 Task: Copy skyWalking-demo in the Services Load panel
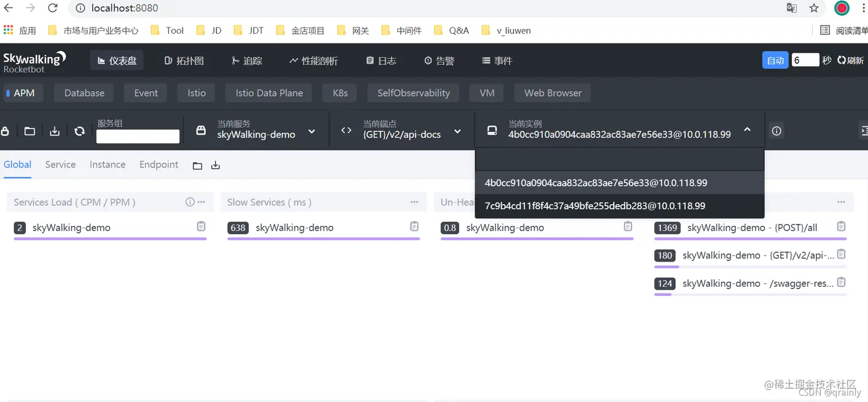click(201, 227)
